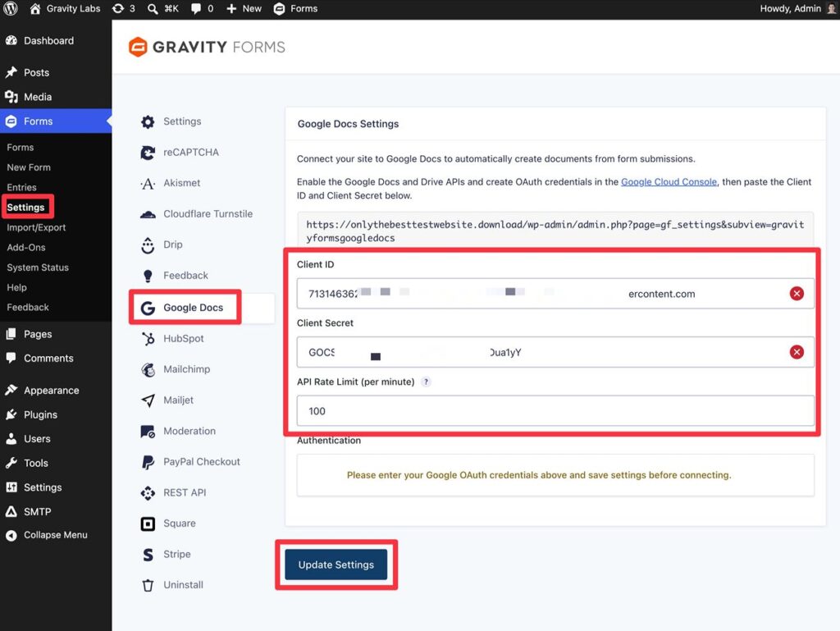Click API Rate Limit help question mark
The height and width of the screenshot is (631, 840).
click(426, 382)
